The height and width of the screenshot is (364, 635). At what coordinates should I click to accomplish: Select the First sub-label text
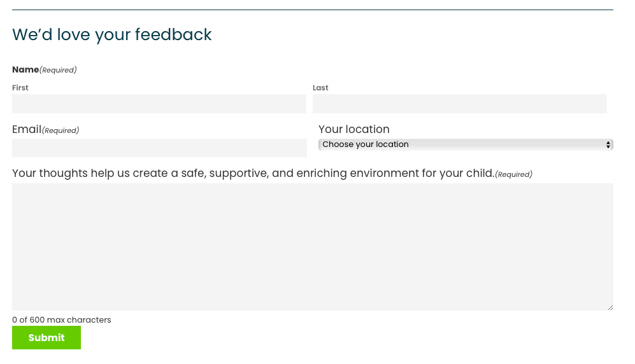(20, 88)
